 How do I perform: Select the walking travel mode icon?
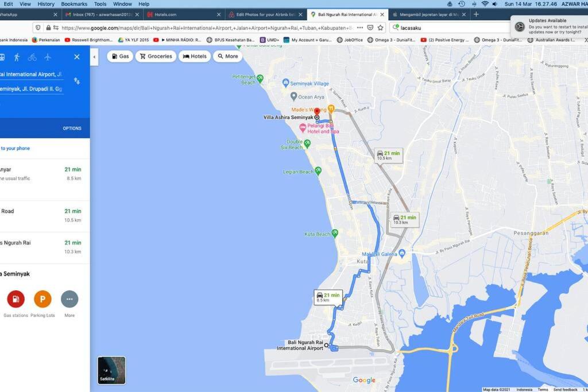(17, 57)
